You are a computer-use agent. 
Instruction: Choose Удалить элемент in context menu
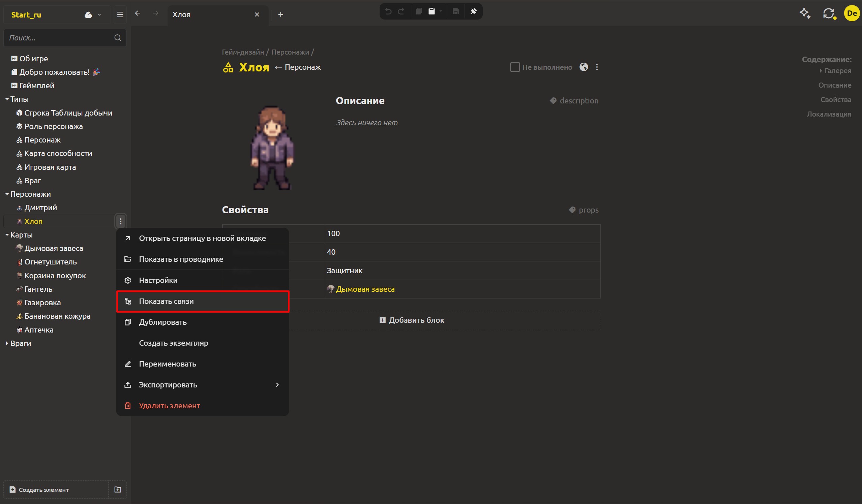coord(203,406)
